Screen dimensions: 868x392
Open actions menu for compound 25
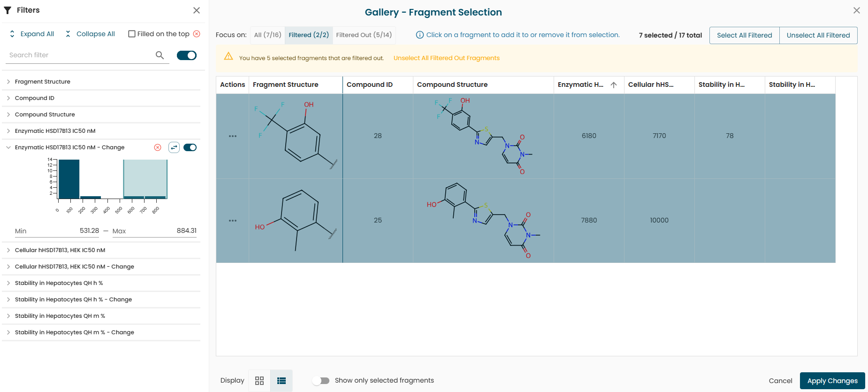(233, 221)
